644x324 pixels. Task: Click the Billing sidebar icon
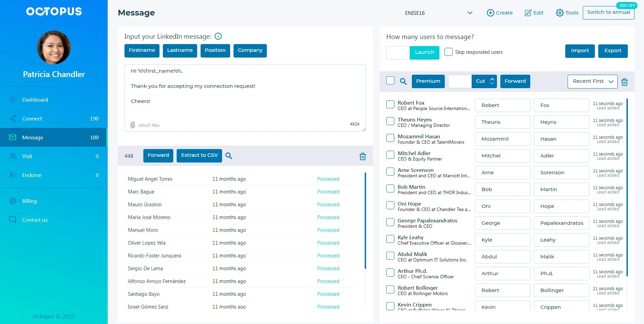(12, 201)
